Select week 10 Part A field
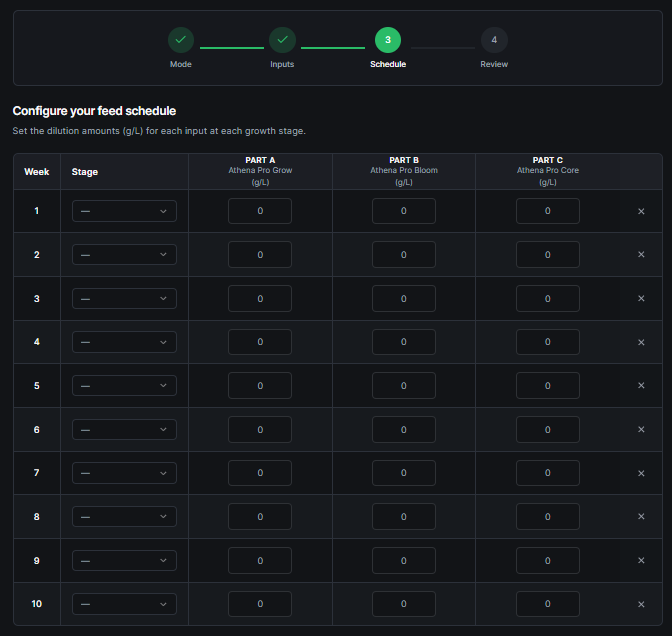The height and width of the screenshot is (636, 672). 260,604
